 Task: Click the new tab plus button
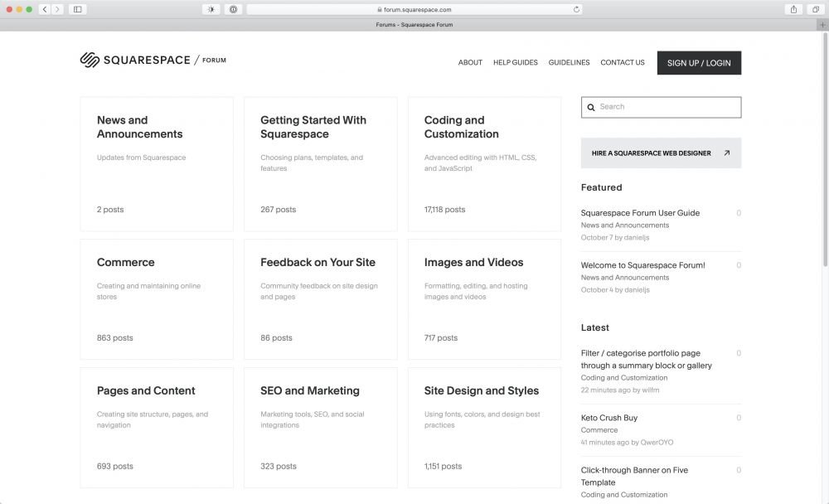[x=822, y=24]
